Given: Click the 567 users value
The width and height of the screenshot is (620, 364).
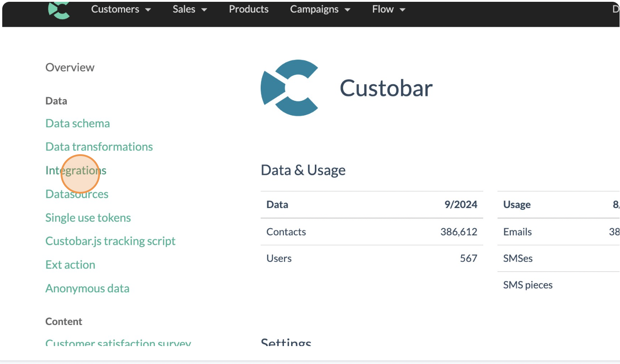Looking at the screenshot, I should point(469,258).
